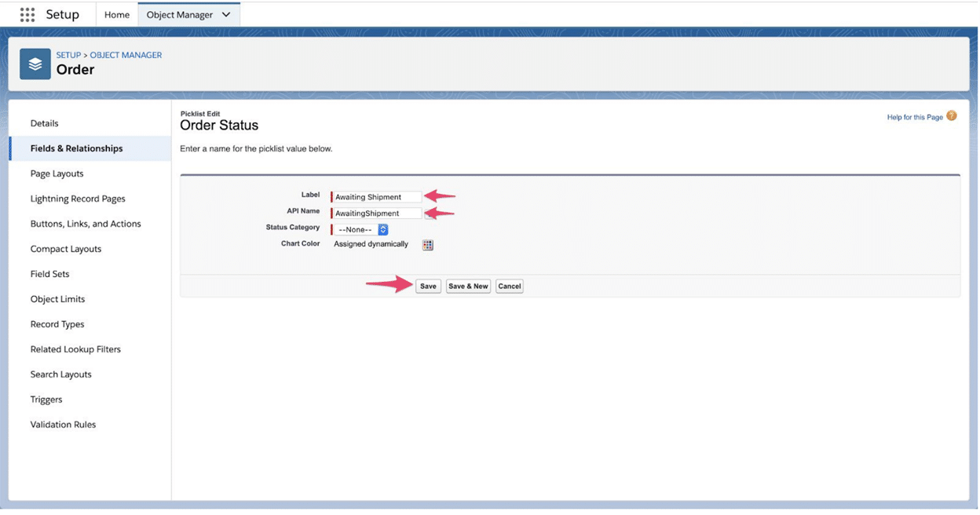Open the App Launcher grid icon
The image size is (980, 515).
(x=27, y=14)
